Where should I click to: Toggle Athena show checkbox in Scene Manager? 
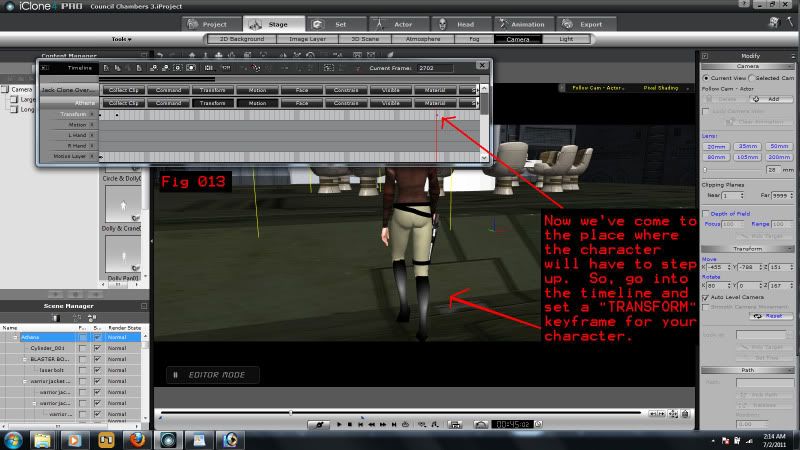click(x=97, y=337)
